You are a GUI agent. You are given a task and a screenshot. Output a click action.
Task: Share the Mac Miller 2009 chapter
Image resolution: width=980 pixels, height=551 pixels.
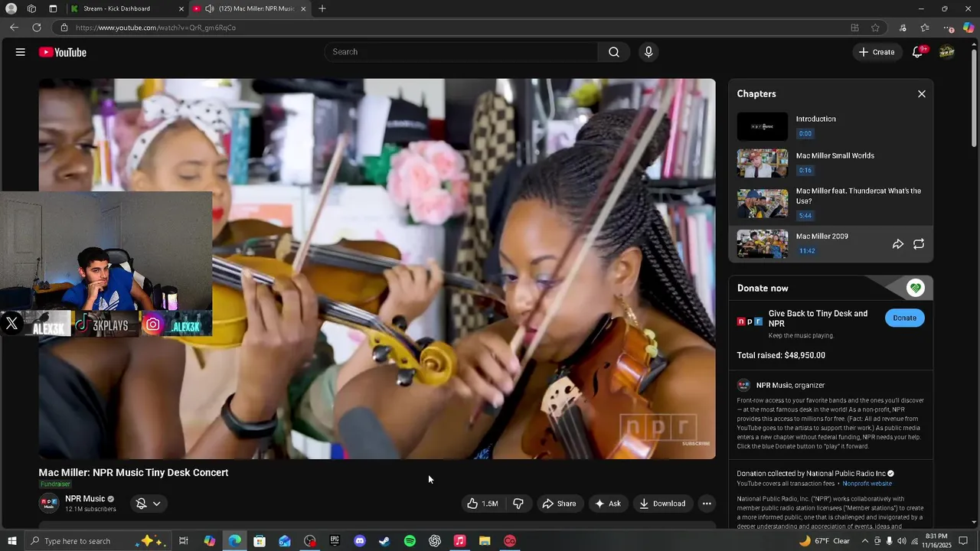click(x=898, y=244)
